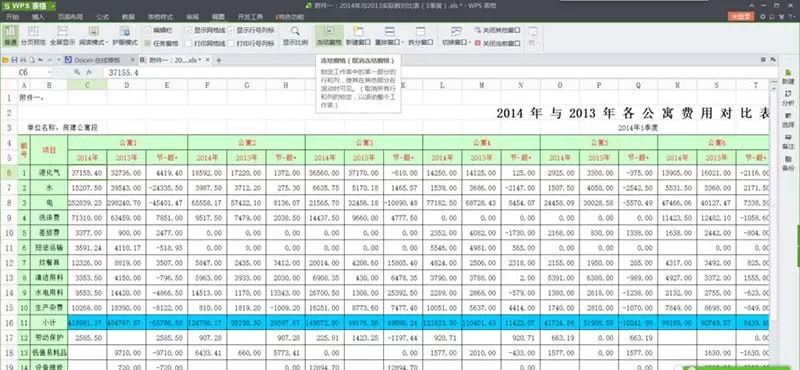Click the print icon in quick toolbar
The height and width of the screenshot is (370, 800).
23,60
